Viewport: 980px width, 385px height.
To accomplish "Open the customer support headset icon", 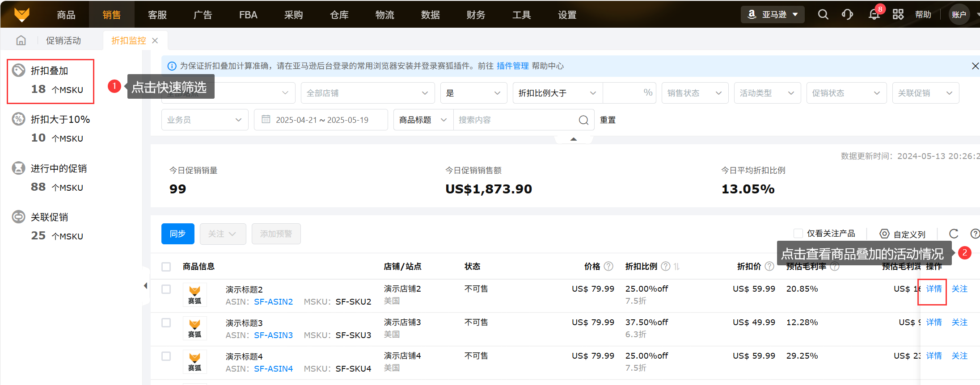I will pos(847,15).
